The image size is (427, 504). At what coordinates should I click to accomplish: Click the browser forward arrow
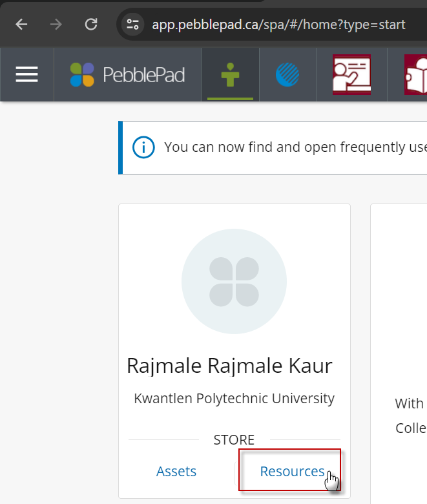tap(56, 25)
